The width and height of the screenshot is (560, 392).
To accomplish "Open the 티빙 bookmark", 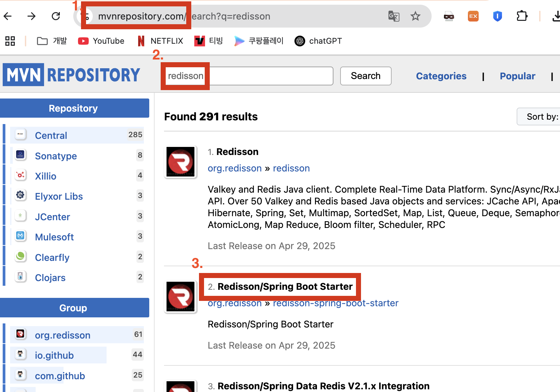I will click(209, 41).
